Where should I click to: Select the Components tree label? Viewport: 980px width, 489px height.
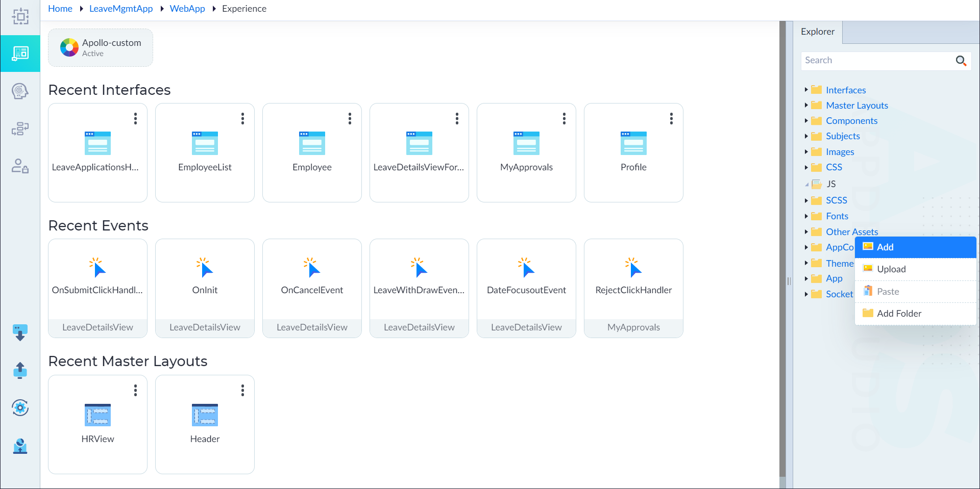tap(851, 121)
